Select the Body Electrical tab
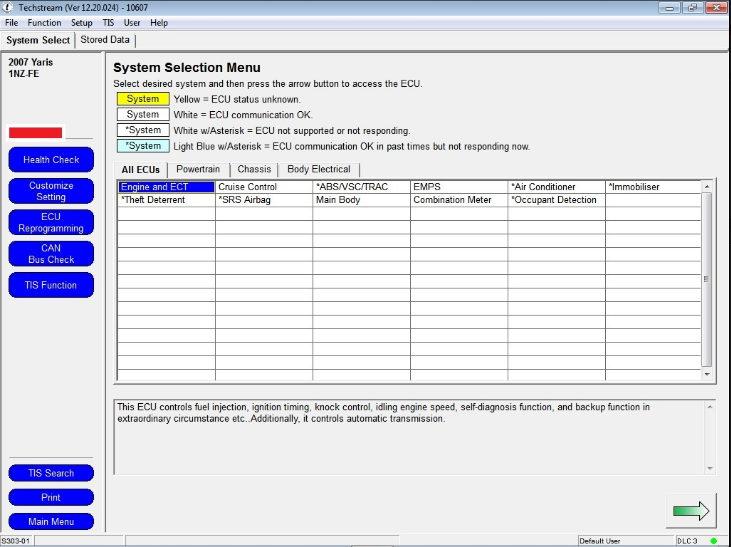Viewport: 731px width, 547px height. (x=319, y=169)
